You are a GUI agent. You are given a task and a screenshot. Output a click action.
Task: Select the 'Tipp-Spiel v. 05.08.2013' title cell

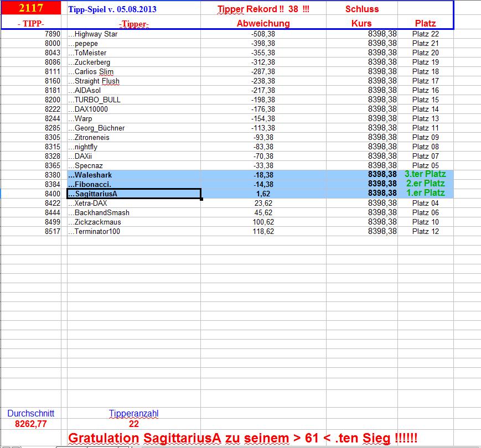[113, 9]
